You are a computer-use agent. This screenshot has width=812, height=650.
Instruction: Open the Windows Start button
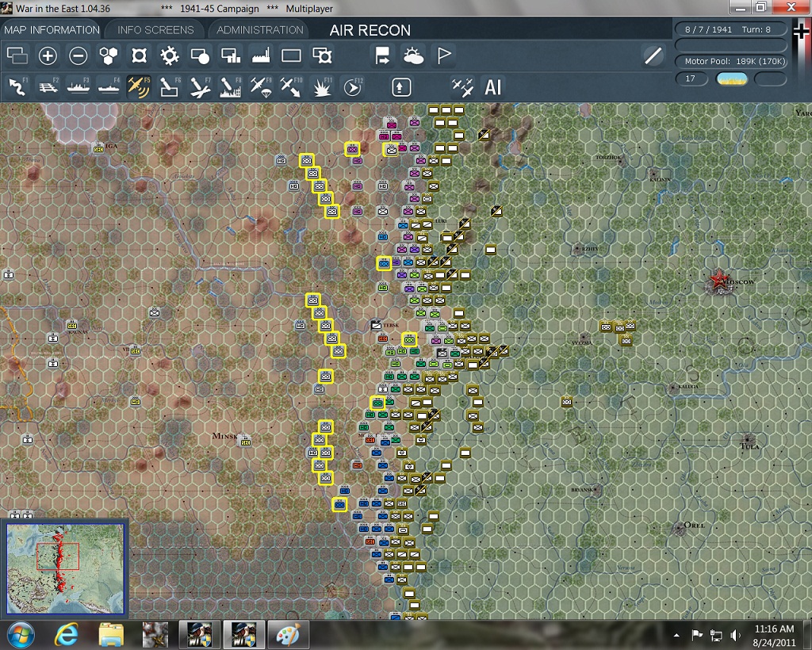click(21, 635)
